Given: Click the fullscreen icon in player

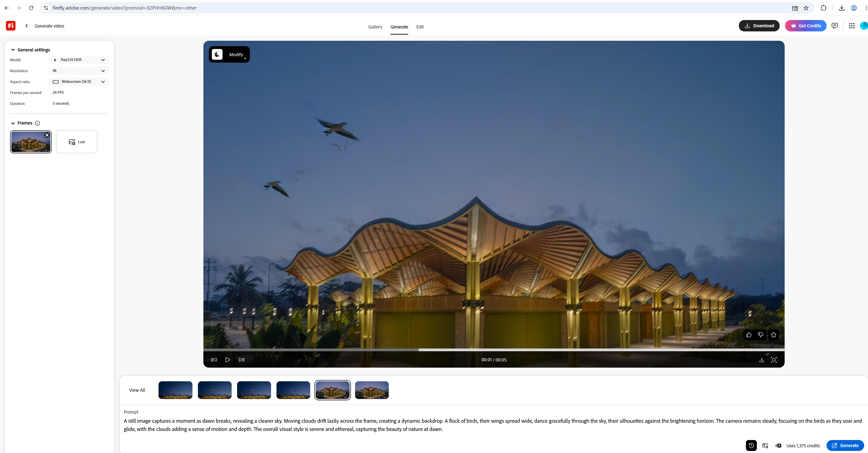Looking at the screenshot, I should (x=774, y=360).
